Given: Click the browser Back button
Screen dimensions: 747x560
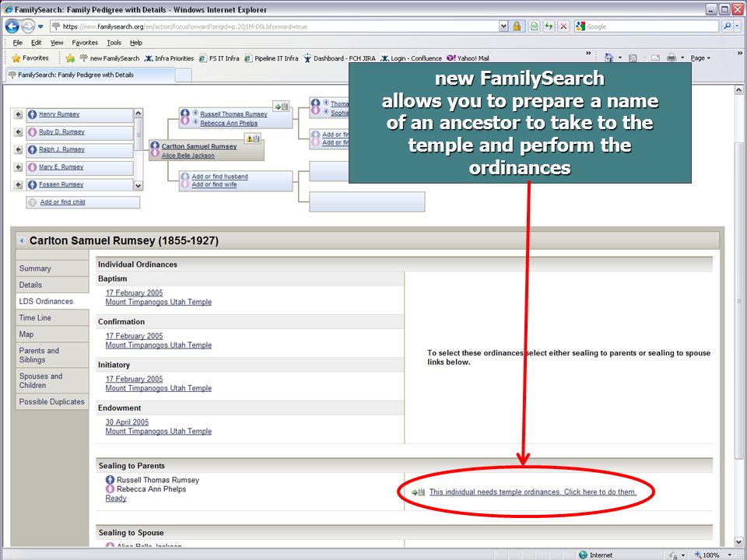Looking at the screenshot, I should [12, 26].
